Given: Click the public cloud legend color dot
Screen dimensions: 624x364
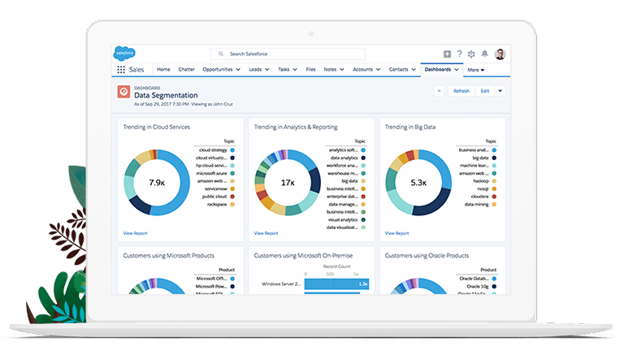Looking at the screenshot, I should click(232, 197).
